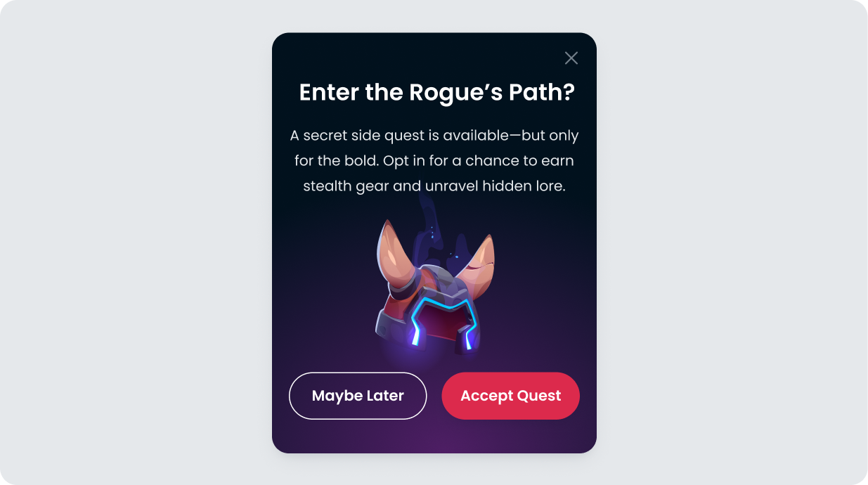Select the "Enter the Rogue's Path?" heading
Image resolution: width=868 pixels, height=485 pixels.
[437, 93]
